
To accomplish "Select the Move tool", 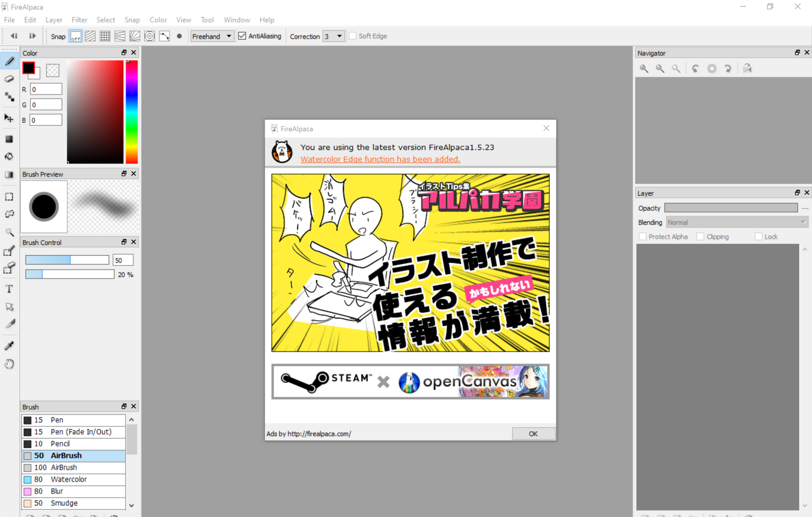I will 9,118.
